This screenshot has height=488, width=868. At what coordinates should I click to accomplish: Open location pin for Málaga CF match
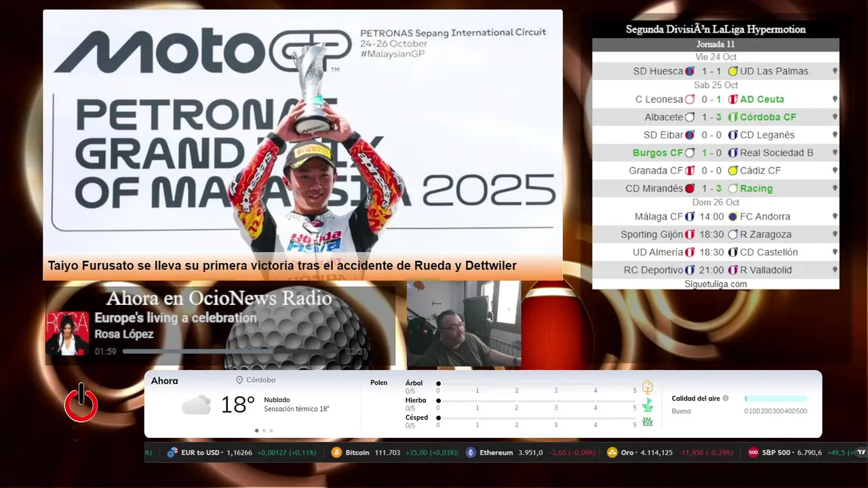(835, 217)
